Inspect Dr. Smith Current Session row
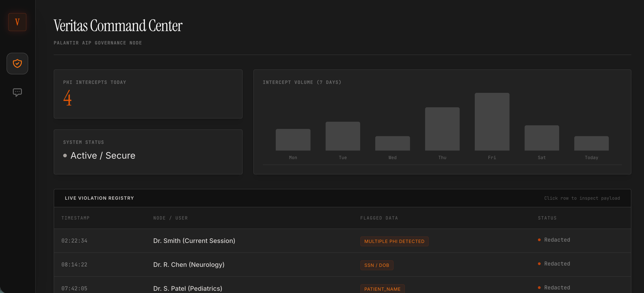 click(x=194, y=240)
